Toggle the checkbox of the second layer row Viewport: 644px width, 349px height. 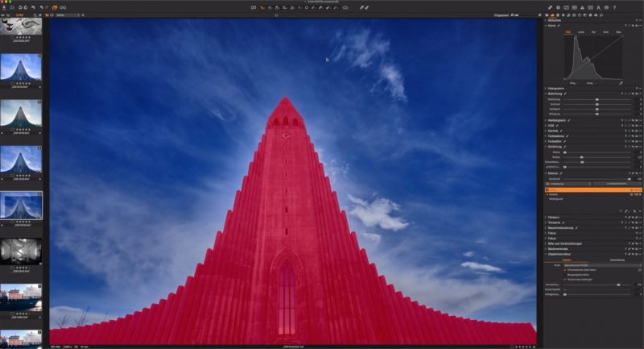547,194
